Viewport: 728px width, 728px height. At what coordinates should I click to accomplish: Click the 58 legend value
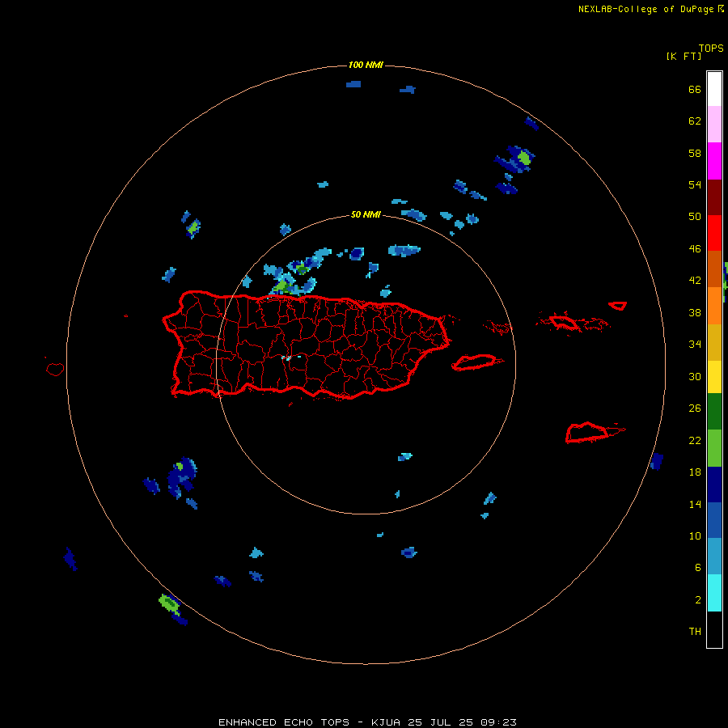point(695,153)
